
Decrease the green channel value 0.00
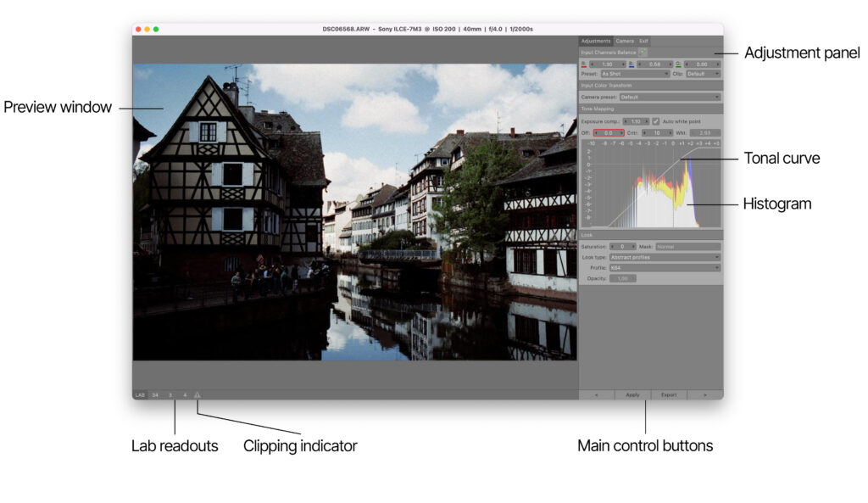click(687, 64)
